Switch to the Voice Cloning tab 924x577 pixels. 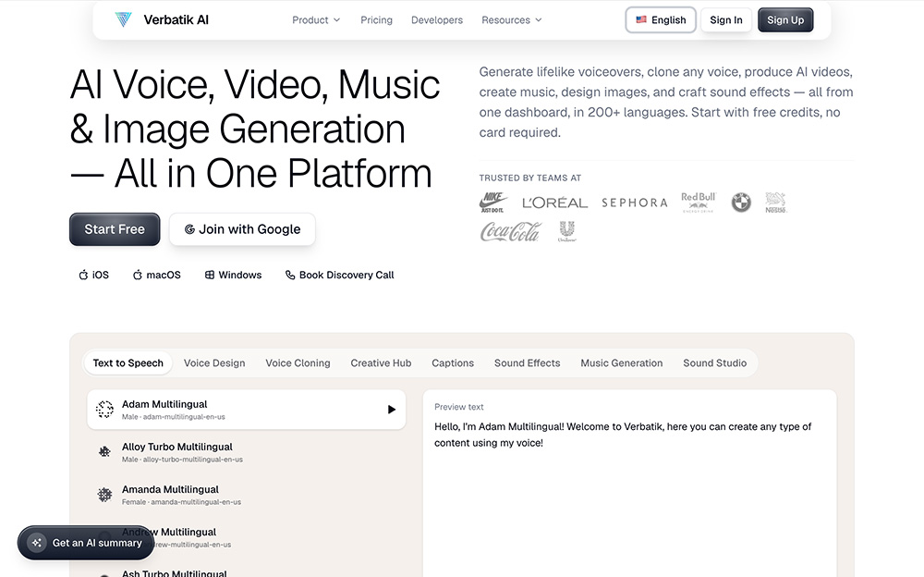[x=298, y=362]
